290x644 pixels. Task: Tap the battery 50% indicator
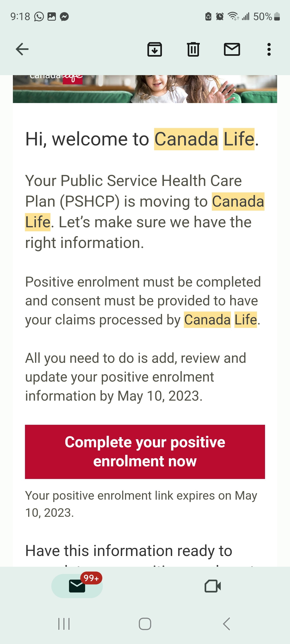(x=266, y=17)
